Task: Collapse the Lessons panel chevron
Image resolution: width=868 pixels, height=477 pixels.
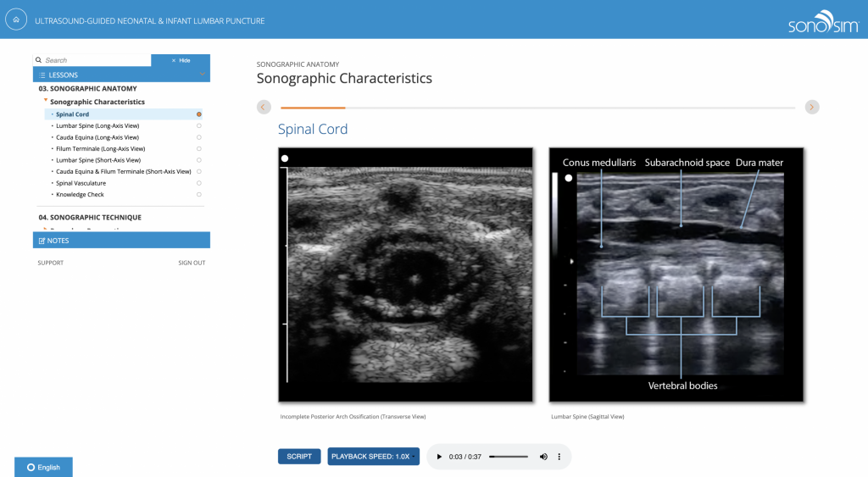Action: click(x=202, y=75)
